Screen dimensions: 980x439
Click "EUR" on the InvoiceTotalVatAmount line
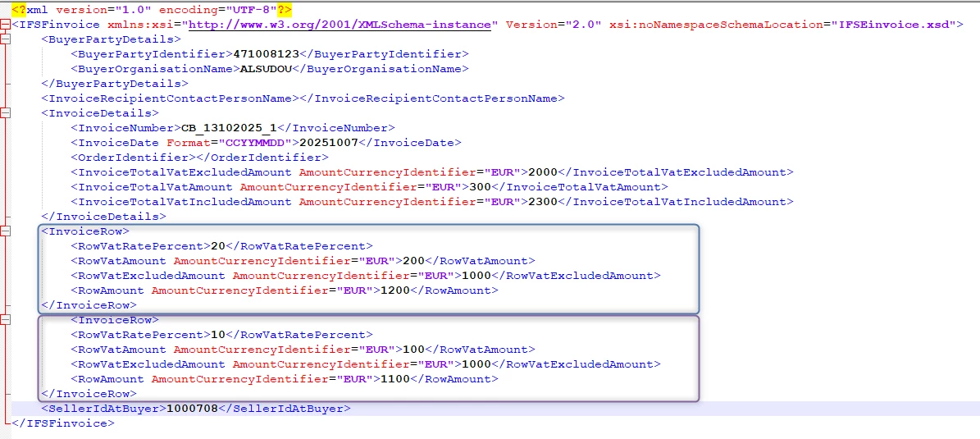click(x=444, y=187)
